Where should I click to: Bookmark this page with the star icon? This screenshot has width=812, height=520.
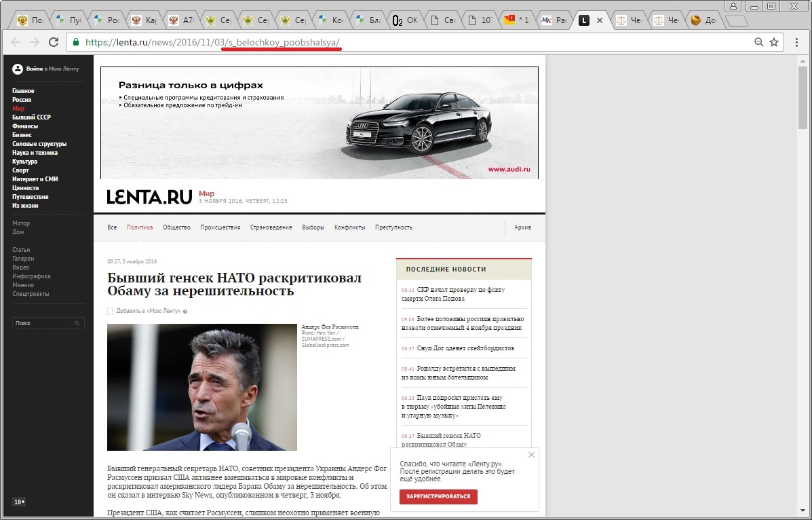click(774, 42)
